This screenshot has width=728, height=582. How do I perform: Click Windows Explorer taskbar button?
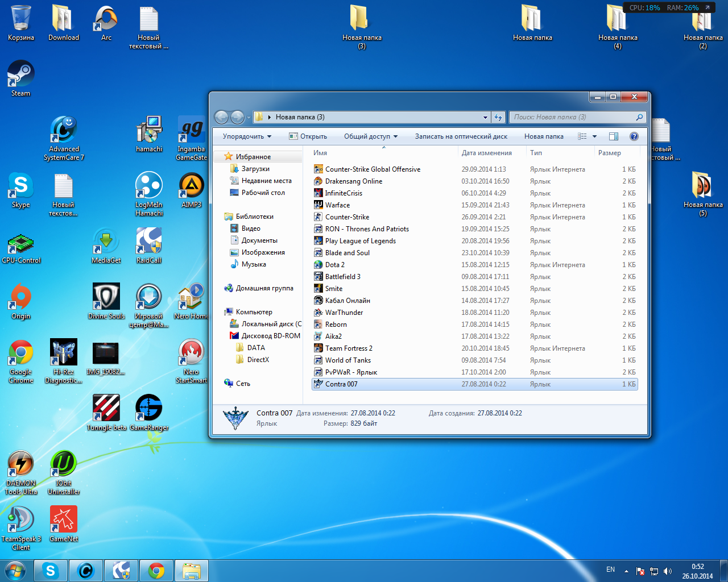click(x=192, y=571)
